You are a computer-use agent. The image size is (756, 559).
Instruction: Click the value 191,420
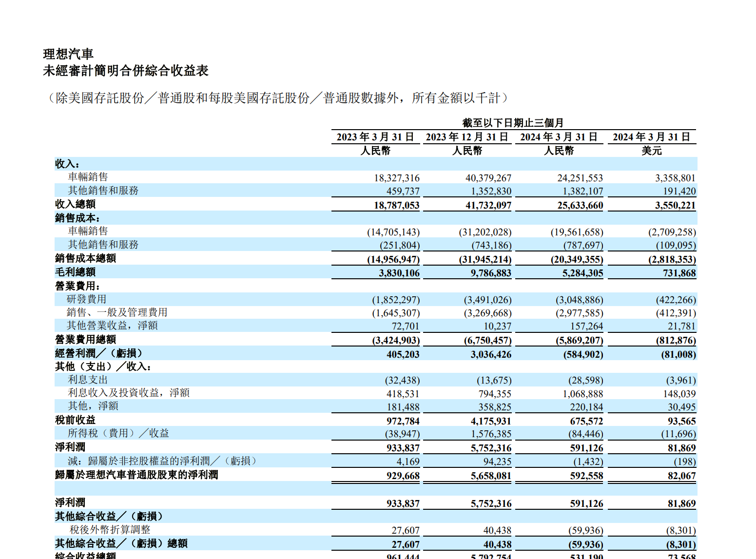point(679,191)
